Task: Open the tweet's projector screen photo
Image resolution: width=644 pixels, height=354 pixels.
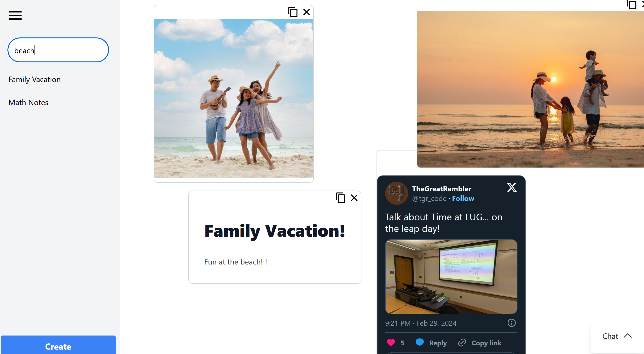Action: pos(451,276)
